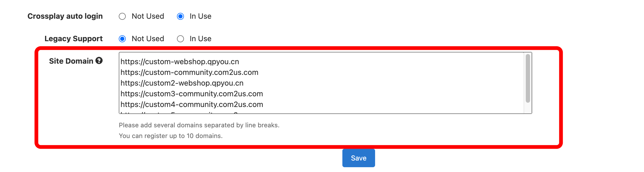
Task: Click the custom4-community.com2us.com domain entry
Action: (191, 105)
